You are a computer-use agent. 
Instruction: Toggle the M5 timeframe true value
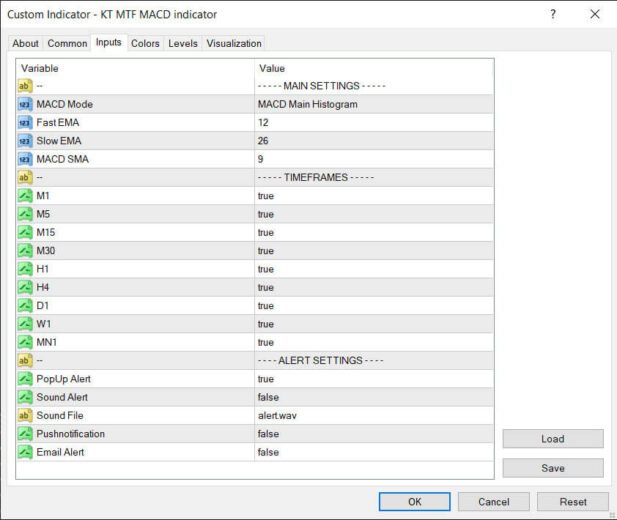pyautogui.click(x=374, y=214)
